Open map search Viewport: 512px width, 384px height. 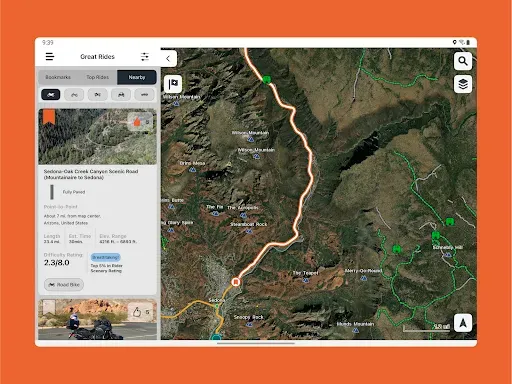(x=463, y=61)
